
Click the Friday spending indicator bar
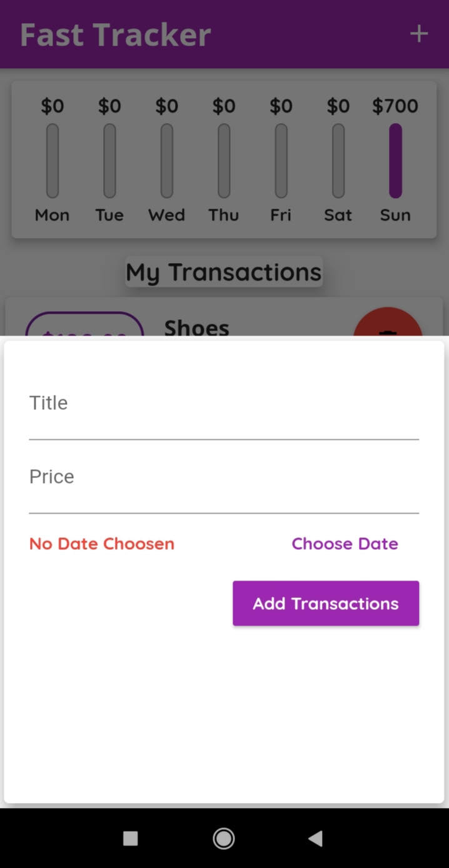point(280,159)
